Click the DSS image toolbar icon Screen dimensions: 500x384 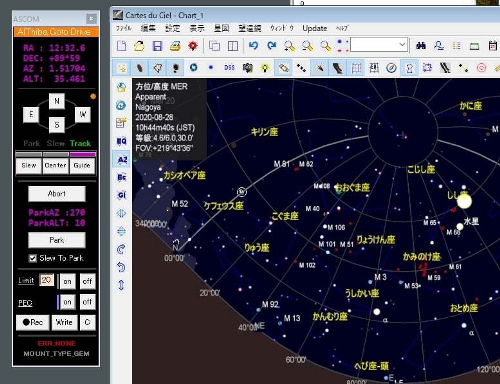(229, 68)
